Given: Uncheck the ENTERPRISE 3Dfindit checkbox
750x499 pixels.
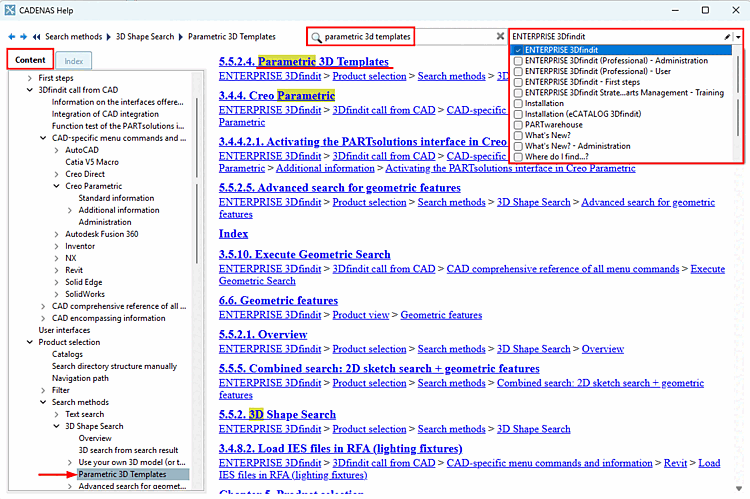Looking at the screenshot, I should [x=518, y=50].
